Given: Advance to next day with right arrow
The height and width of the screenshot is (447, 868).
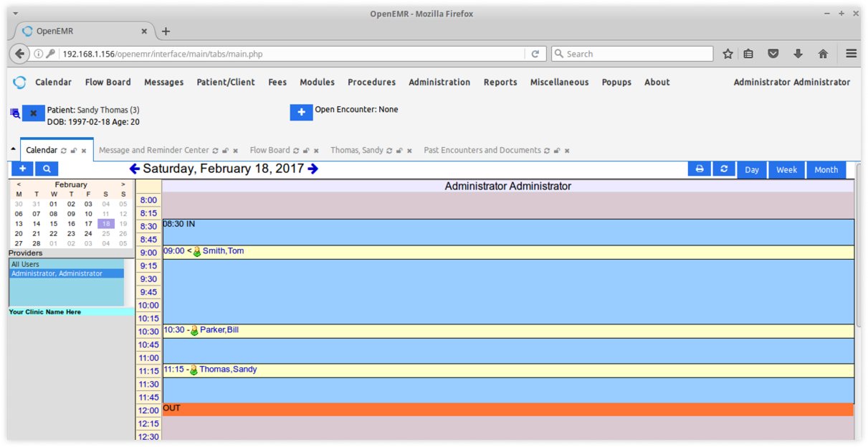Looking at the screenshot, I should pos(313,169).
